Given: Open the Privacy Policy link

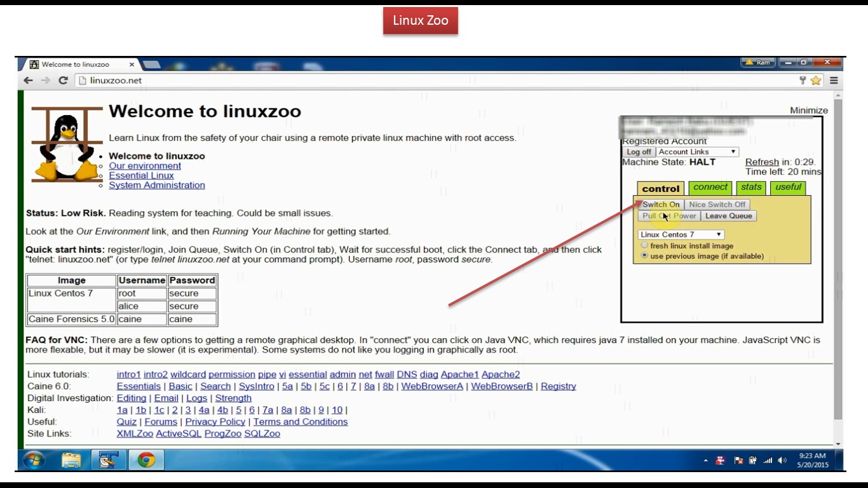Looking at the screenshot, I should [x=215, y=422].
